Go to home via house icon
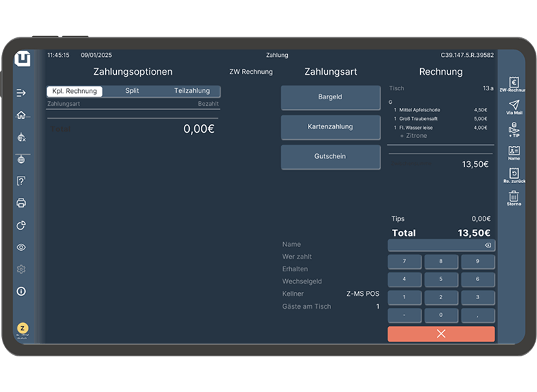 [21, 115]
